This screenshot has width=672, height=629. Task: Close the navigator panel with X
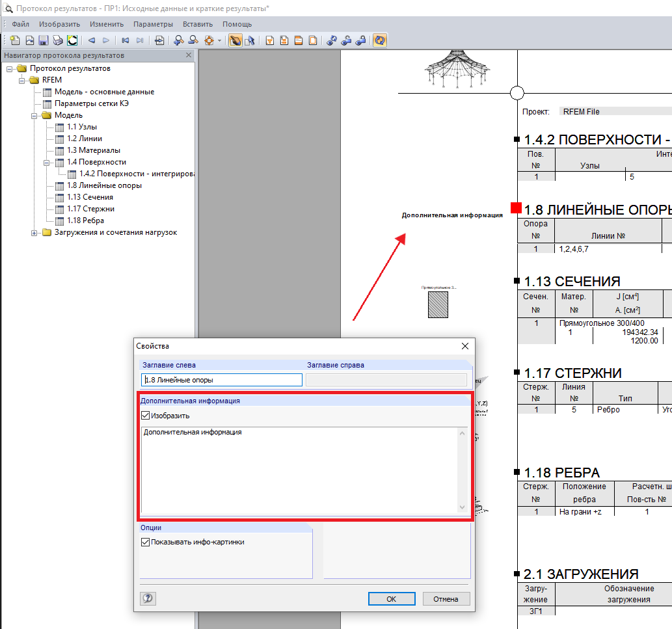point(189,55)
